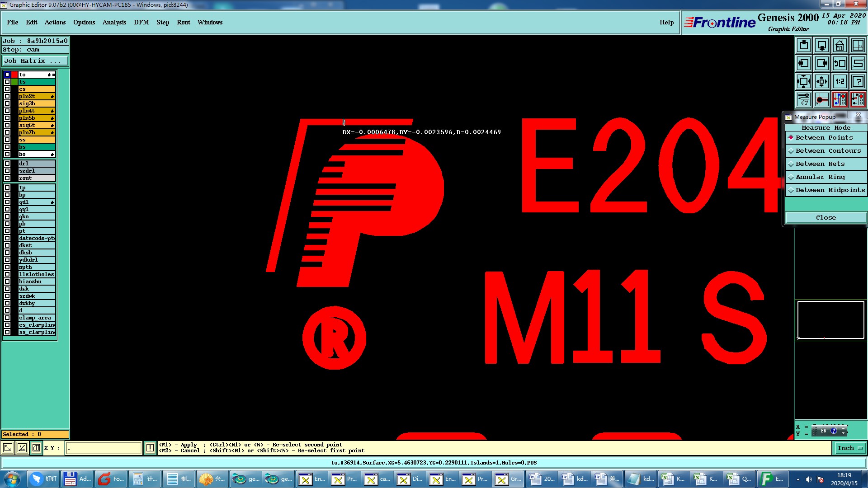Open the DFM menu
This screenshot has width=868, height=488.
point(141,22)
